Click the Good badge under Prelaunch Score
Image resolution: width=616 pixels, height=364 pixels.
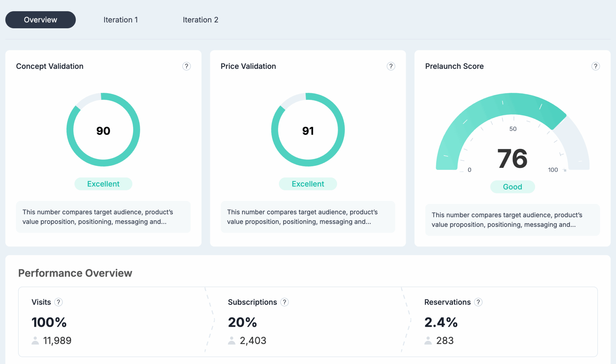[x=512, y=187]
